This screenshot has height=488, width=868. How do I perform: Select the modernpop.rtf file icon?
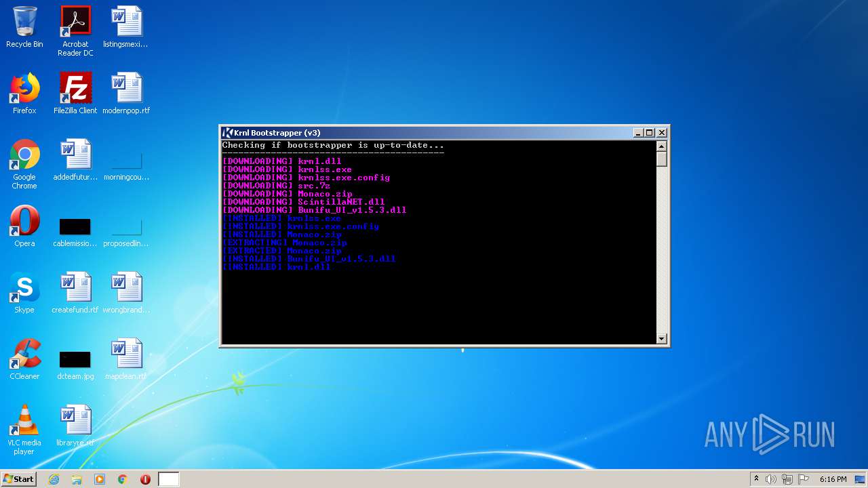coord(126,94)
